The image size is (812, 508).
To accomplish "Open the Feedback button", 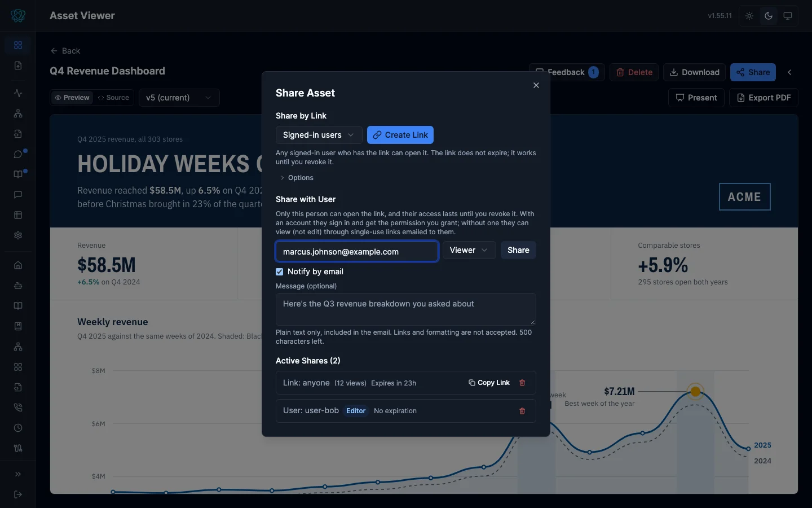I will [567, 72].
